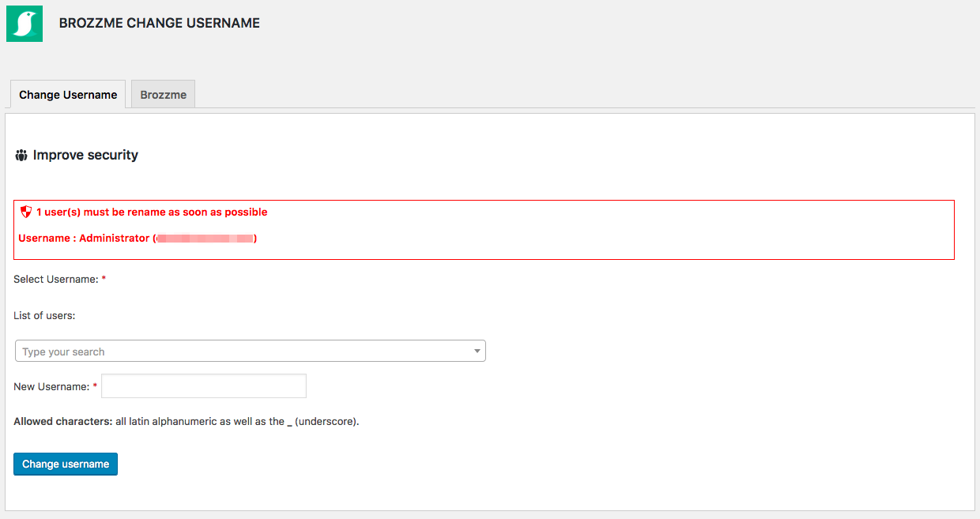Click the green Brozzme bird logo

[24, 24]
